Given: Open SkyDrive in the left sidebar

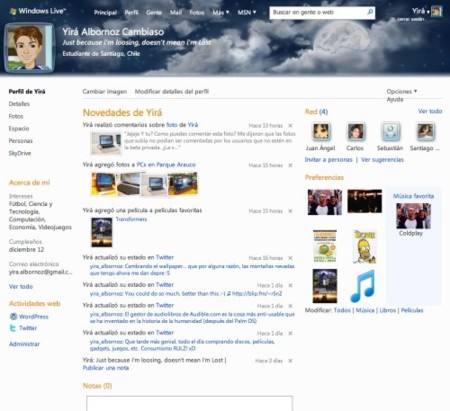Looking at the screenshot, I should [20, 153].
